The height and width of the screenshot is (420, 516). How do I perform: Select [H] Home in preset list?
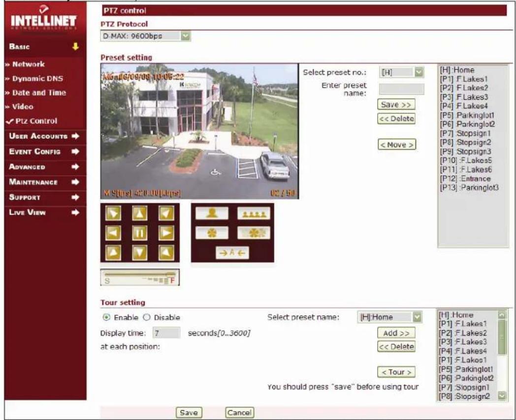[457, 70]
